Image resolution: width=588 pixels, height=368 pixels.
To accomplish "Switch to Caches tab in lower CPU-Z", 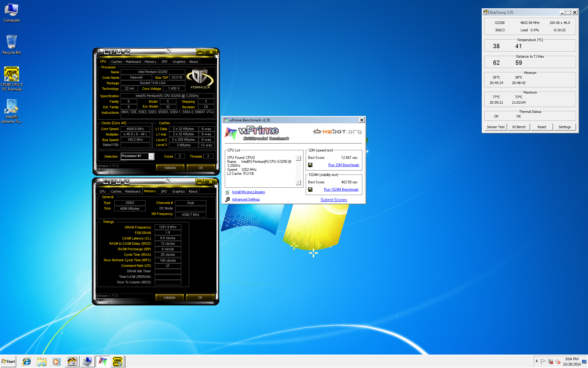I will pyautogui.click(x=116, y=191).
